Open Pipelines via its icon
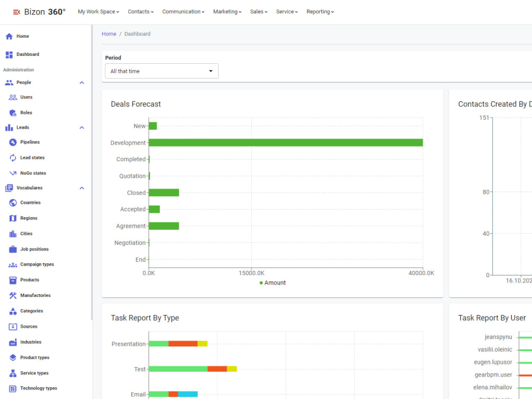This screenshot has width=532, height=399. 13,142
